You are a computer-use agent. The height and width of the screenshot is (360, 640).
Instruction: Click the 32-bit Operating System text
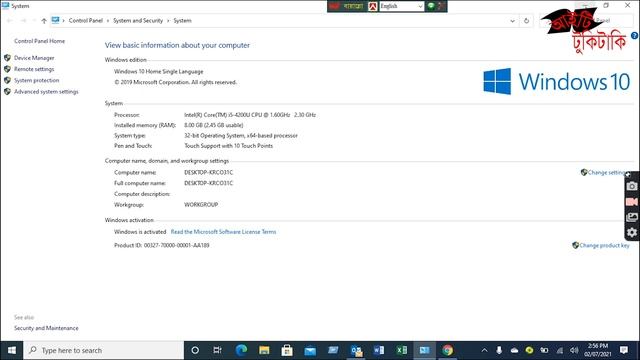(x=241, y=136)
